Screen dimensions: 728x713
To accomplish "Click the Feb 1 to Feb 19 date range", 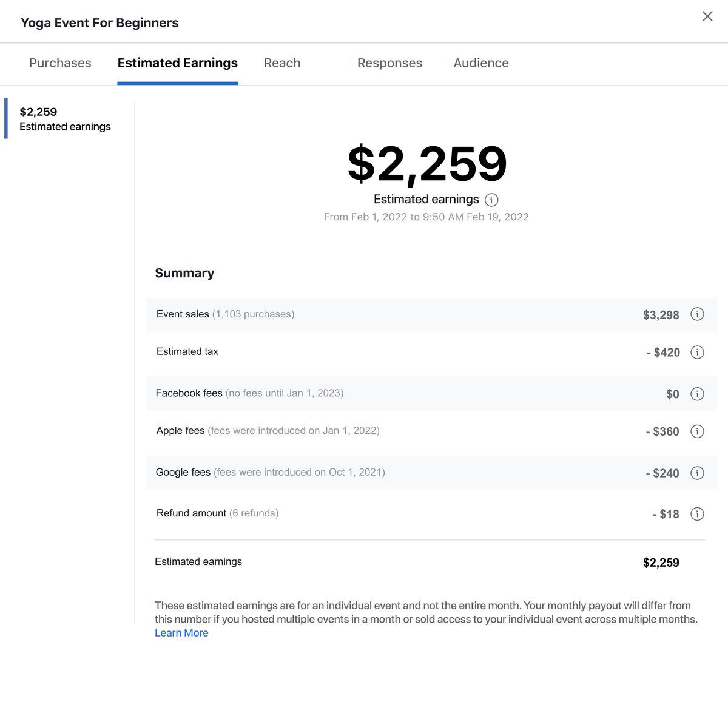I will point(426,217).
